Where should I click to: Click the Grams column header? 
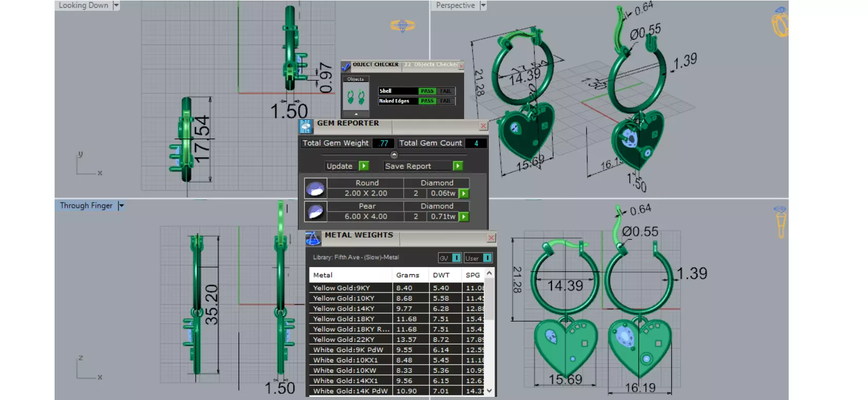[411, 275]
